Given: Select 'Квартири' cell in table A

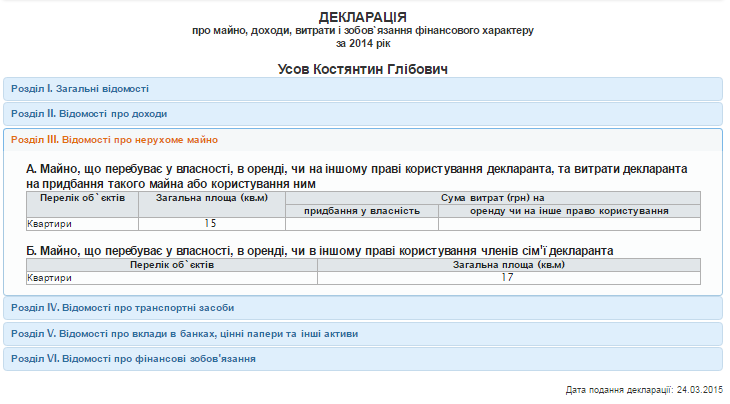Looking at the screenshot, I should coord(82,224).
